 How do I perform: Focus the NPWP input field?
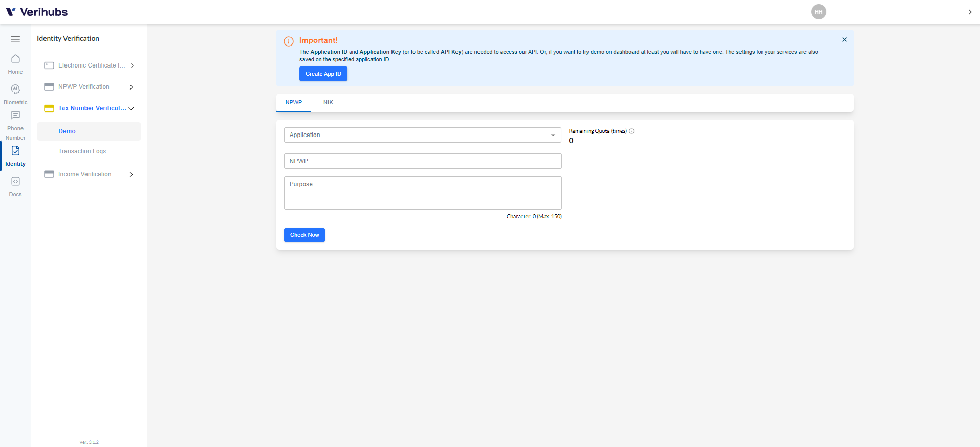(x=423, y=161)
